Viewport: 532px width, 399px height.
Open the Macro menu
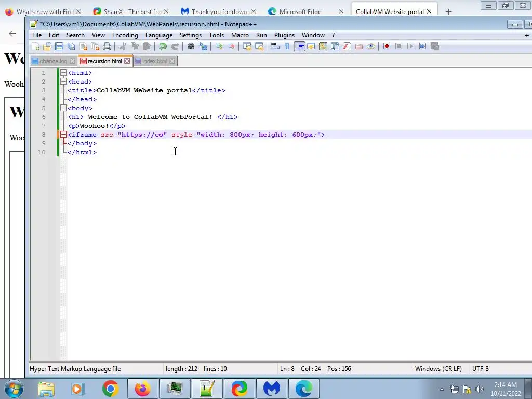click(x=240, y=35)
